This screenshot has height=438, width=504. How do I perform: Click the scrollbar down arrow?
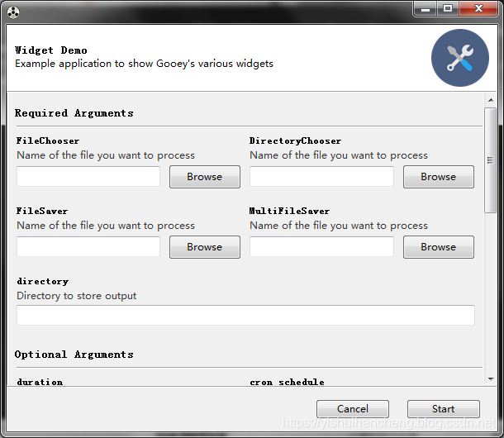(491, 378)
